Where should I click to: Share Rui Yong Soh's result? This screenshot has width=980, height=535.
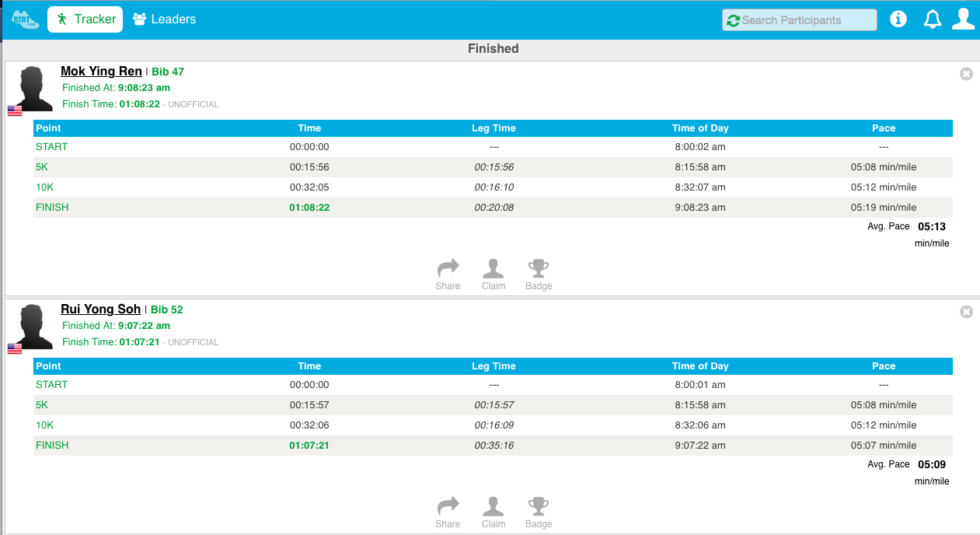pos(448,513)
